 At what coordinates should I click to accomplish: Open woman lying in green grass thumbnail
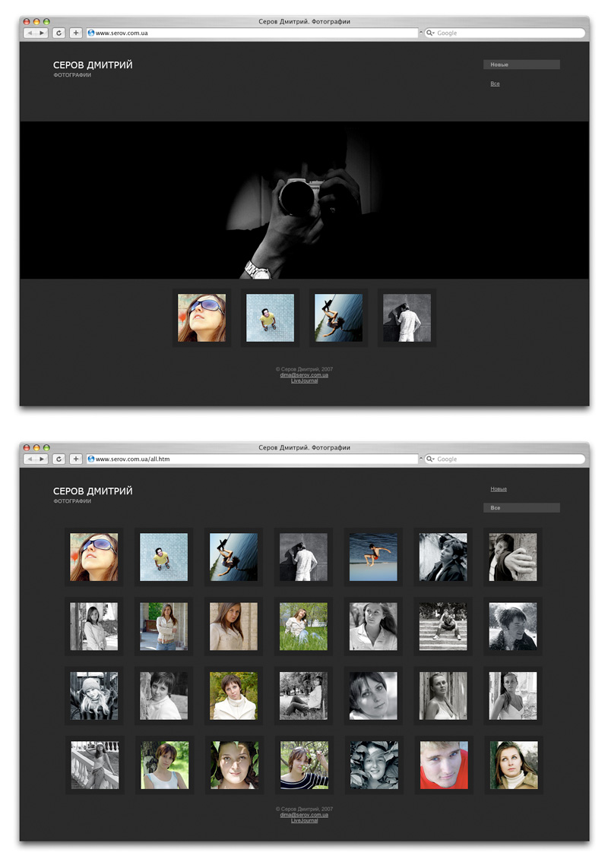coord(303,626)
